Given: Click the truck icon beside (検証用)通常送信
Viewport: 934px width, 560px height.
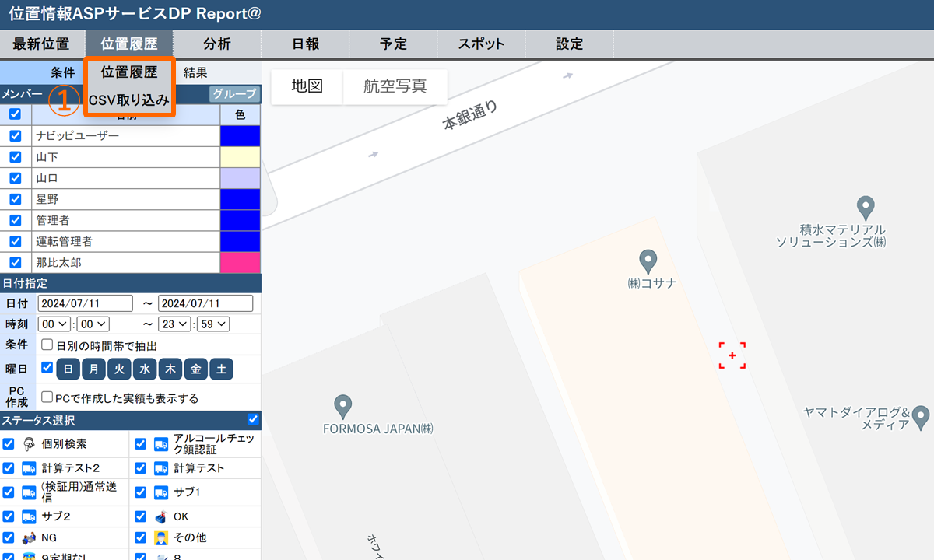Looking at the screenshot, I should click(x=29, y=492).
